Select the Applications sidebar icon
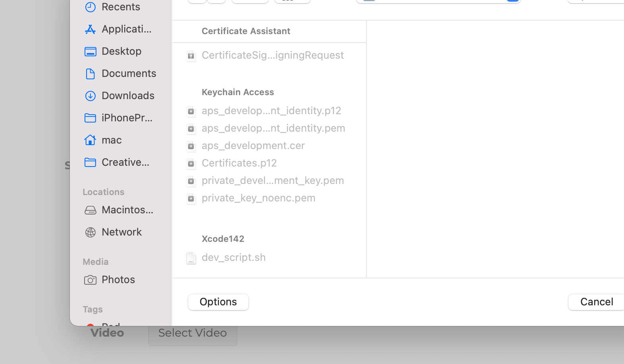The width and height of the screenshot is (624, 364). click(x=91, y=29)
